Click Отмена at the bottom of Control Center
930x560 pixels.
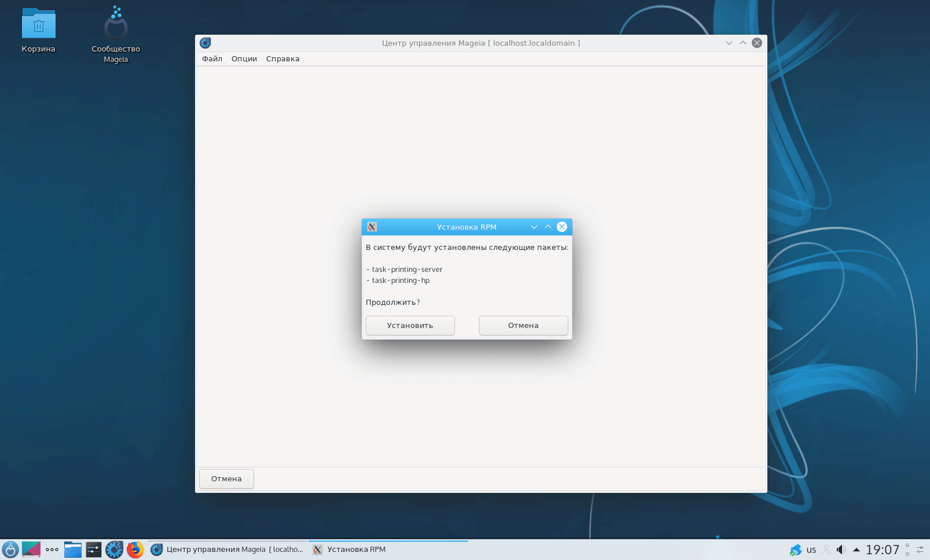click(x=226, y=479)
